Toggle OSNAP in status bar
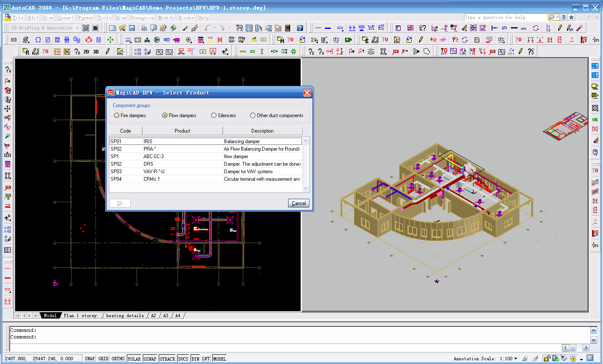 [150, 359]
